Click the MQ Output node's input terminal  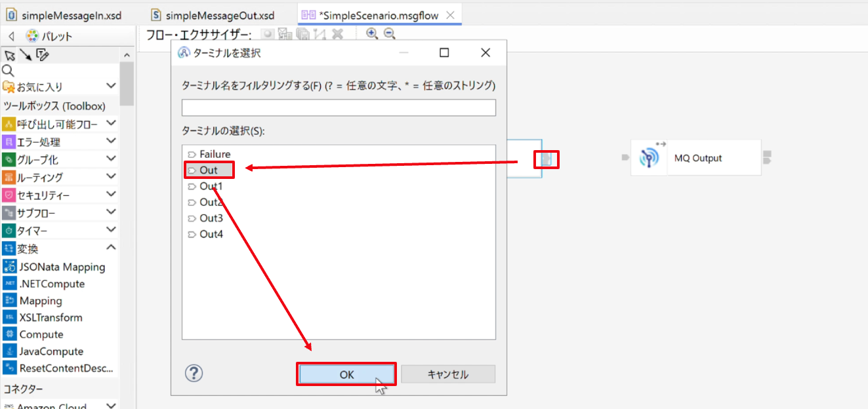pos(625,157)
